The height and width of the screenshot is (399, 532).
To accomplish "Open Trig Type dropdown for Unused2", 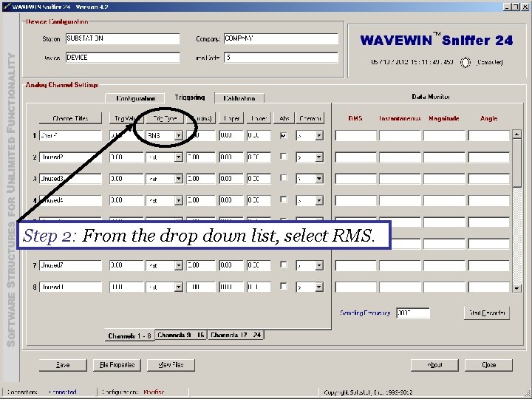I will click(179, 157).
